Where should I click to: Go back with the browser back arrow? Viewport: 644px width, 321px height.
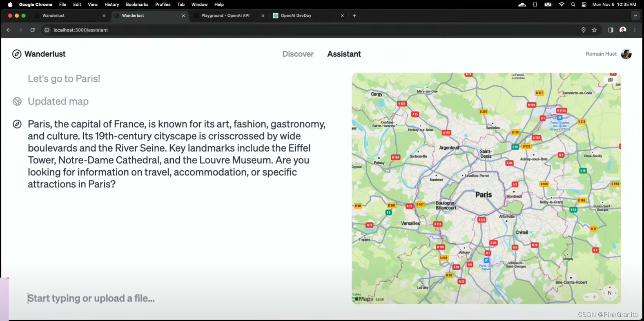pyautogui.click(x=9, y=30)
